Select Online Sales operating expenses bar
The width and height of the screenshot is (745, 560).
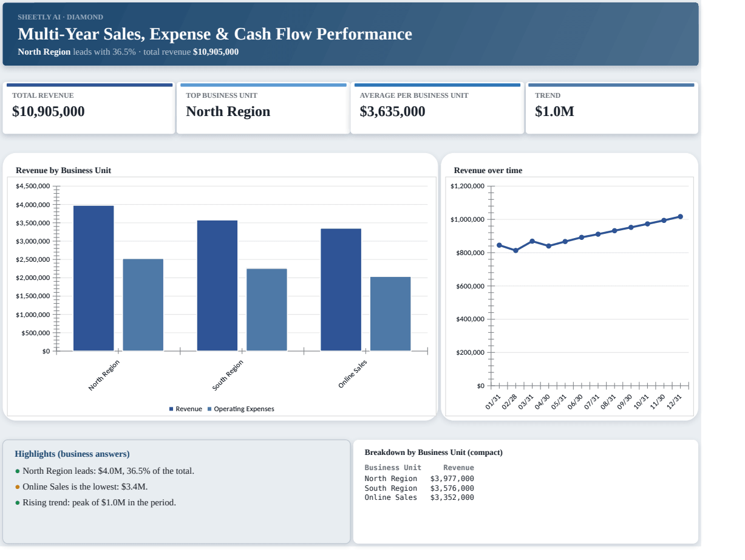pyautogui.click(x=390, y=314)
